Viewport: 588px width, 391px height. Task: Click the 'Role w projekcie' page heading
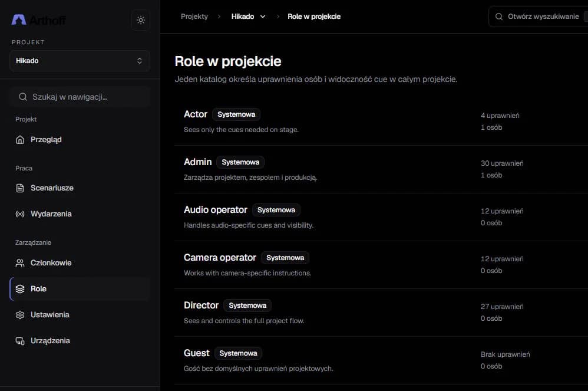tap(228, 61)
